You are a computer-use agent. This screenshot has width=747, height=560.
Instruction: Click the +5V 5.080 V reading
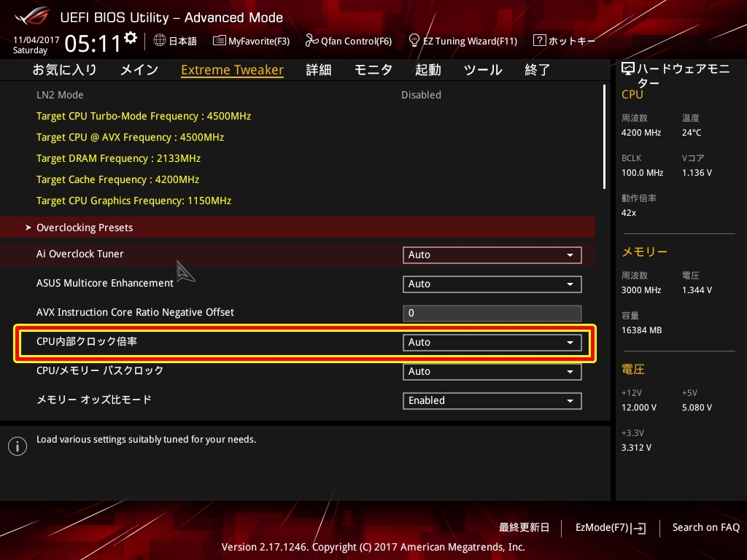[697, 408]
